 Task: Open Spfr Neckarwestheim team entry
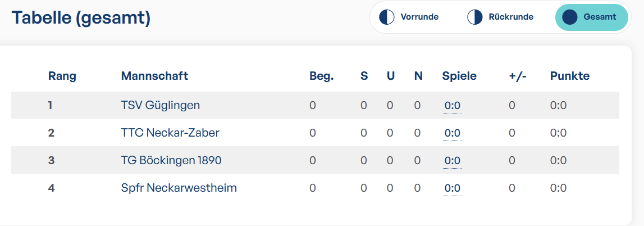click(x=179, y=188)
